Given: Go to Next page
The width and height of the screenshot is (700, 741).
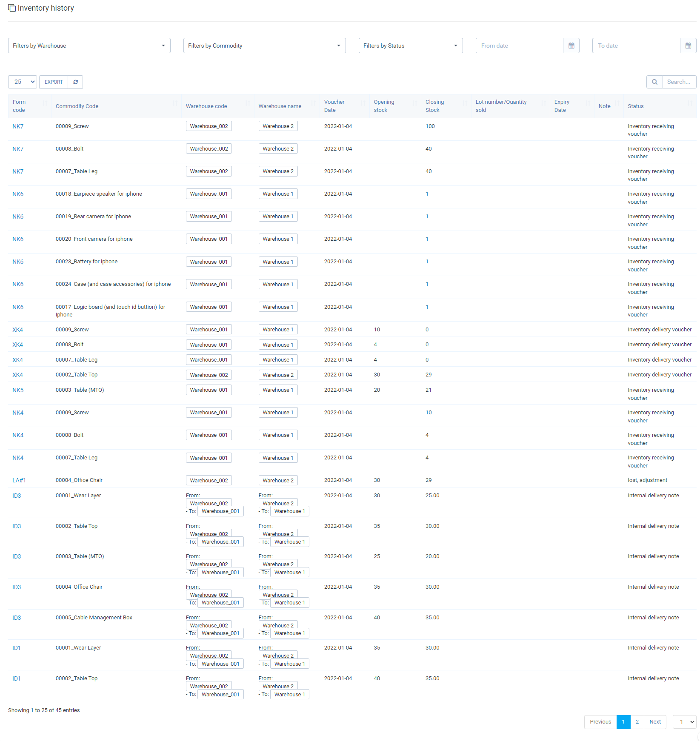Looking at the screenshot, I should coord(655,722).
